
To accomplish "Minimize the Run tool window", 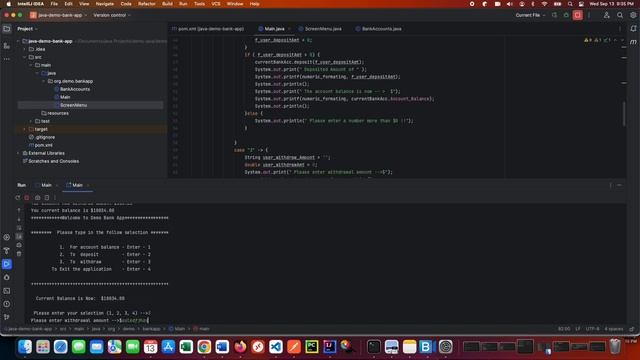I will tap(619, 185).
